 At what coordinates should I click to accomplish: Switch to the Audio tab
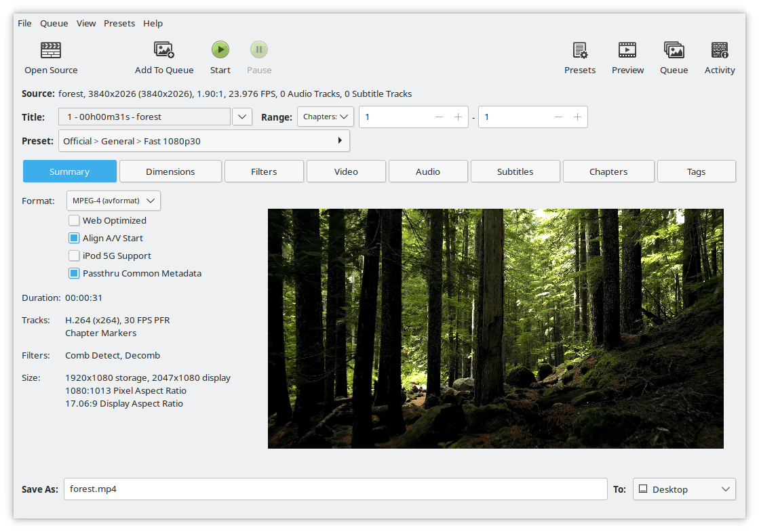428,171
